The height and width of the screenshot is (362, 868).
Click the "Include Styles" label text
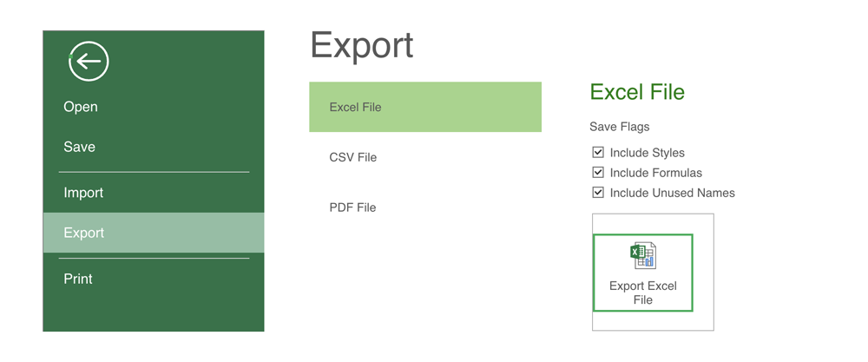[648, 153]
